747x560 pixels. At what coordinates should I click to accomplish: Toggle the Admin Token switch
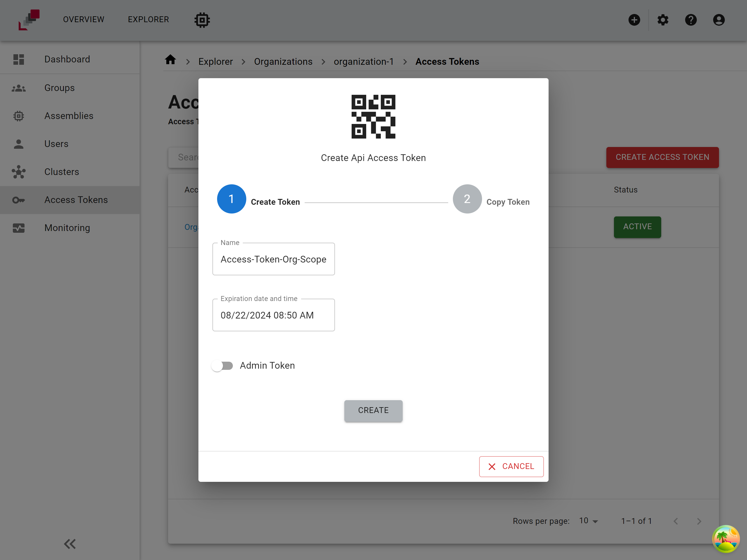coord(222,365)
